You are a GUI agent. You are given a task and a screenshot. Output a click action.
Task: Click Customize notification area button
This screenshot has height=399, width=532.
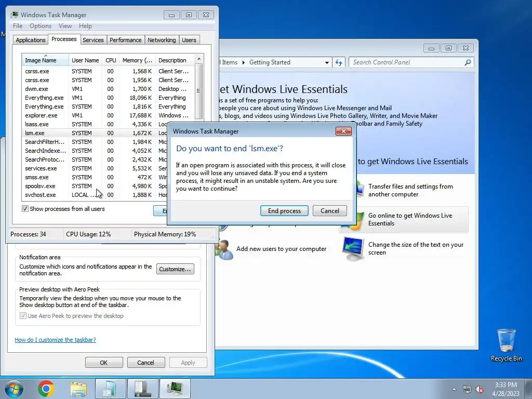(175, 269)
